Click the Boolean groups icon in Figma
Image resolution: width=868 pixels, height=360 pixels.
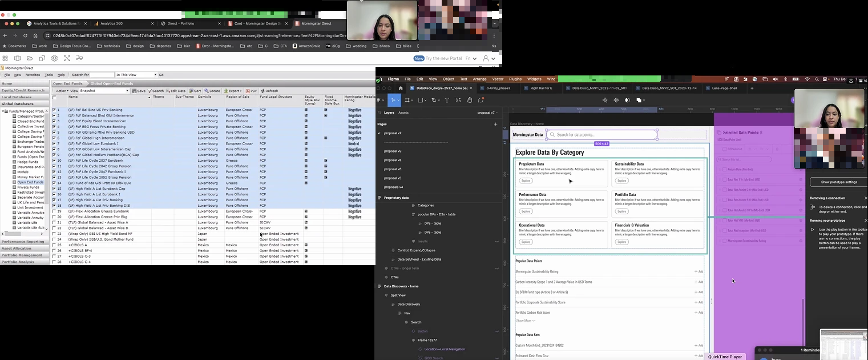[640, 100]
